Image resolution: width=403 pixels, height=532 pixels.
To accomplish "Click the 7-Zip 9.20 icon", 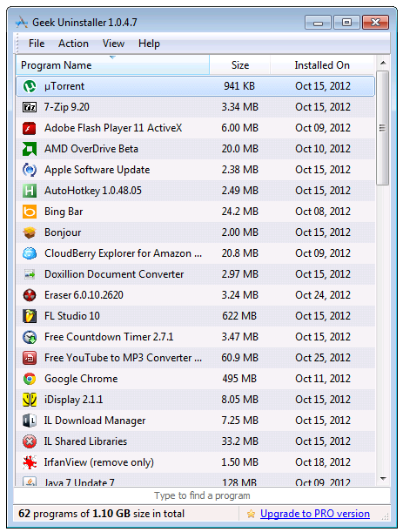I will click(x=30, y=107).
